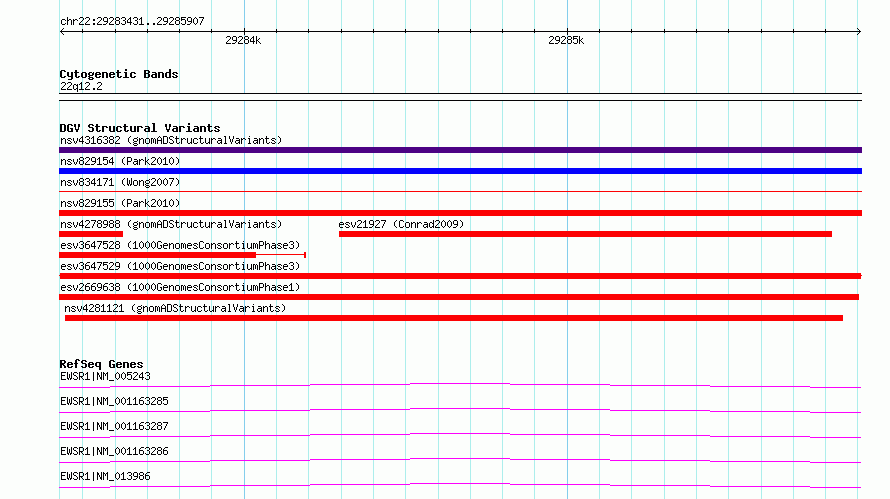Open variant label esv3647529 (1000GenomesConsortiumPhase3)
The height and width of the screenshot is (499, 890).
pyautogui.click(x=180, y=266)
